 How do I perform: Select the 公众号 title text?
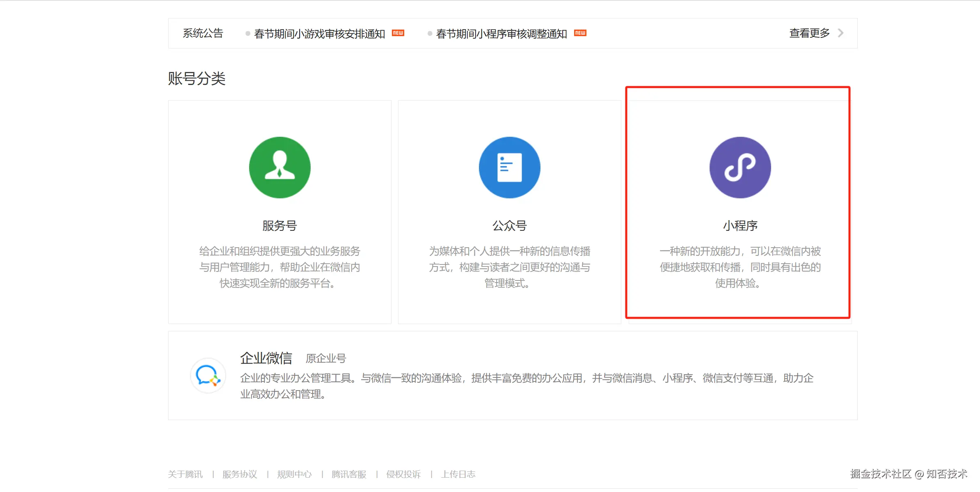[509, 225]
